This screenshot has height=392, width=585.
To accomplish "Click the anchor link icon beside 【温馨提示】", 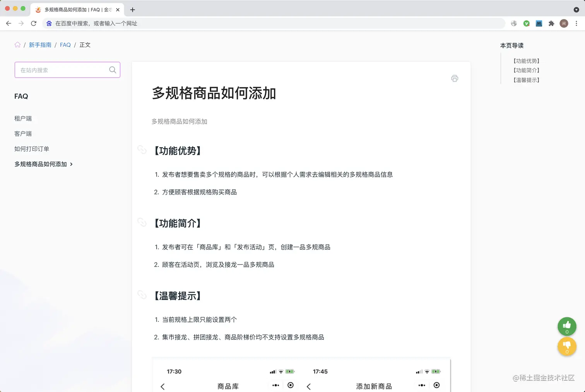I will pos(142,295).
